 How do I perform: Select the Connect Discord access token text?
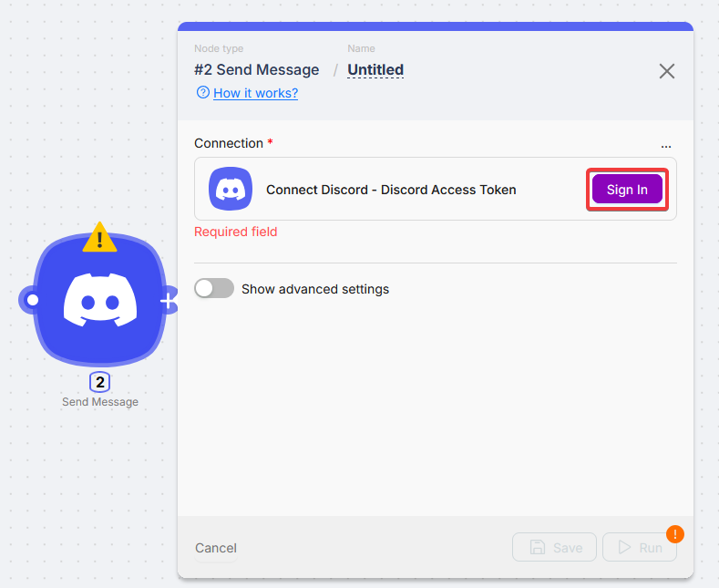pyautogui.click(x=391, y=190)
